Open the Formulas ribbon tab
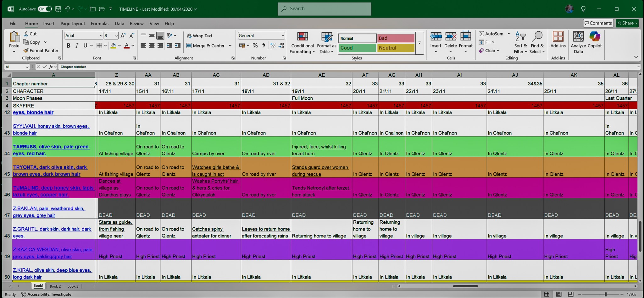Image resolution: width=644 pixels, height=298 pixels. pos(100,24)
